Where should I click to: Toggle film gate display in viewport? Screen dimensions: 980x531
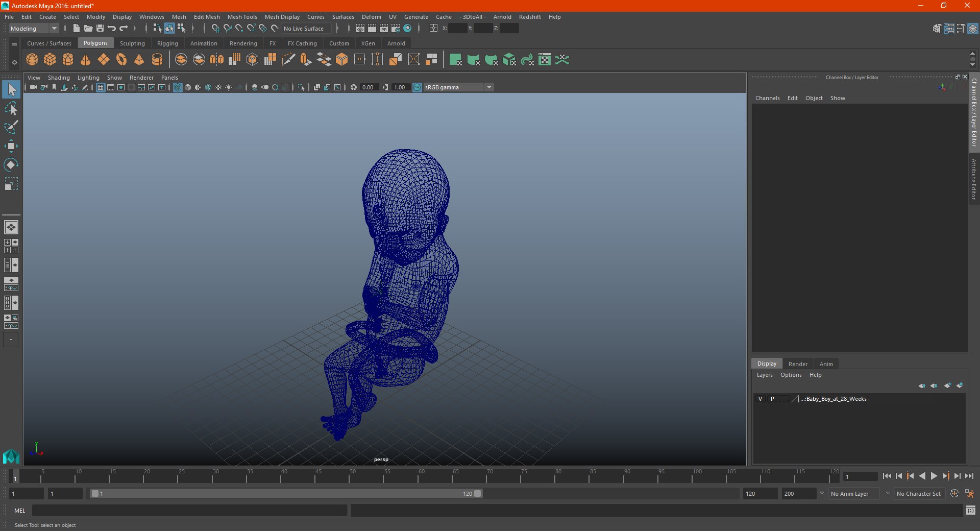coord(111,87)
